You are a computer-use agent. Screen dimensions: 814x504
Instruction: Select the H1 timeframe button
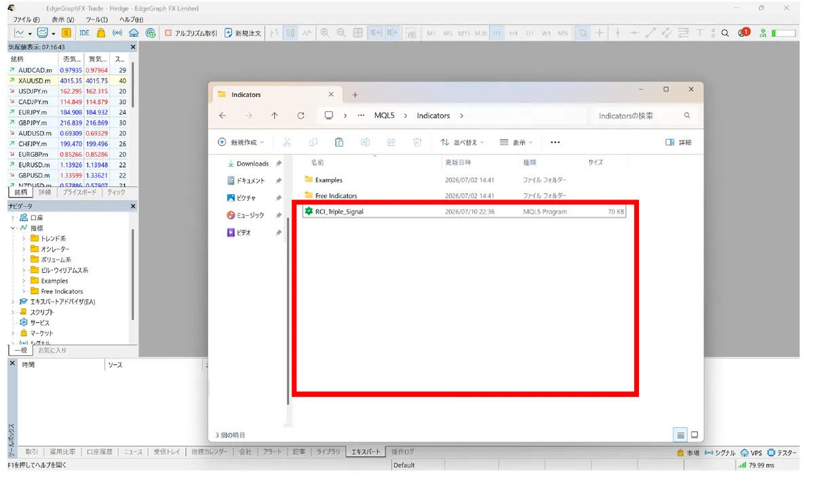497,33
